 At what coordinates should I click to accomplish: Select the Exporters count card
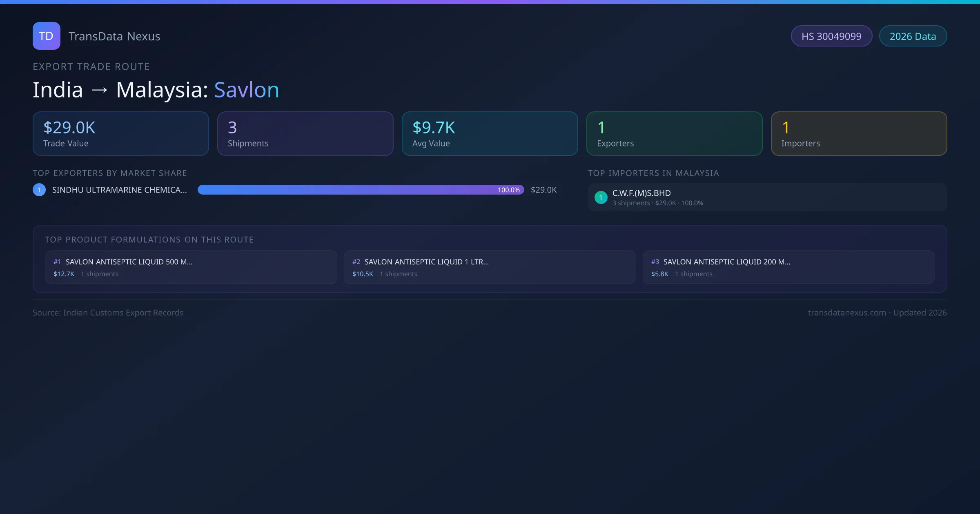(675, 134)
